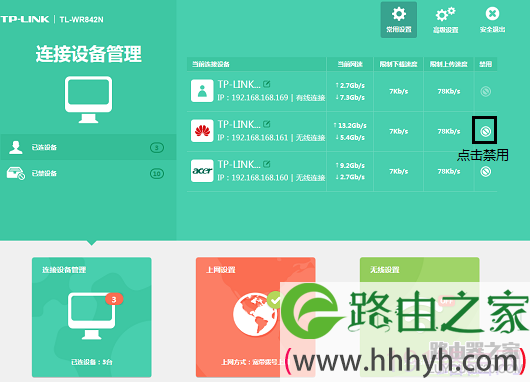Edit name of Huawei device 192.168.168.161
Screen dimensions: 530x382
(x=267, y=124)
